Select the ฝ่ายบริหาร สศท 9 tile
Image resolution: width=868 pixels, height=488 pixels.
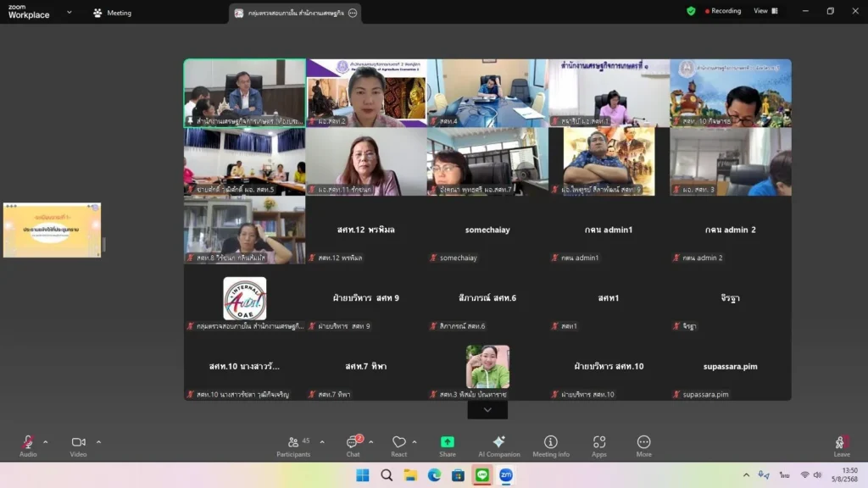pos(366,299)
